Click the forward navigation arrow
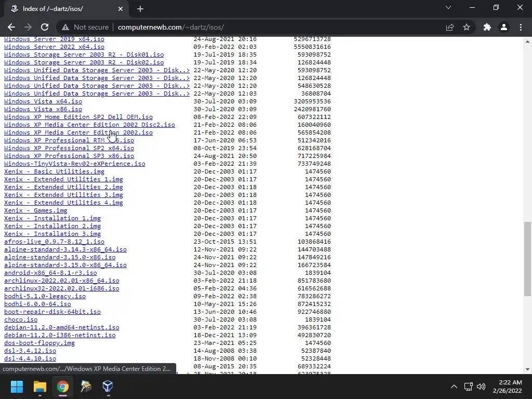532x399 pixels. 28,27
